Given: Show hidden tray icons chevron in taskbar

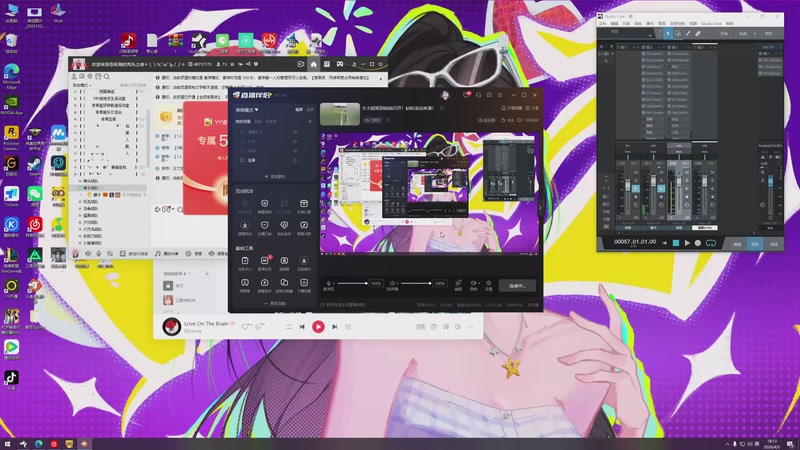Looking at the screenshot, I should pos(728,444).
